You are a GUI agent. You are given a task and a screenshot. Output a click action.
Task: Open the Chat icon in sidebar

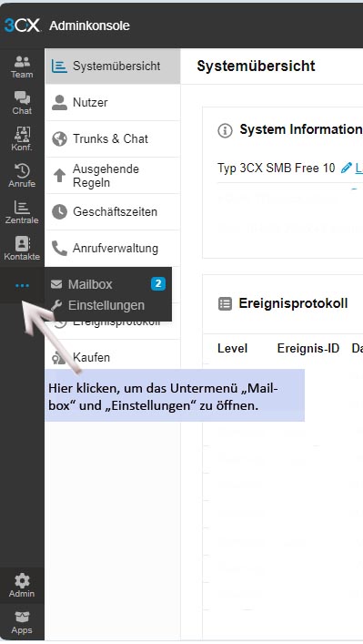pos(22,103)
